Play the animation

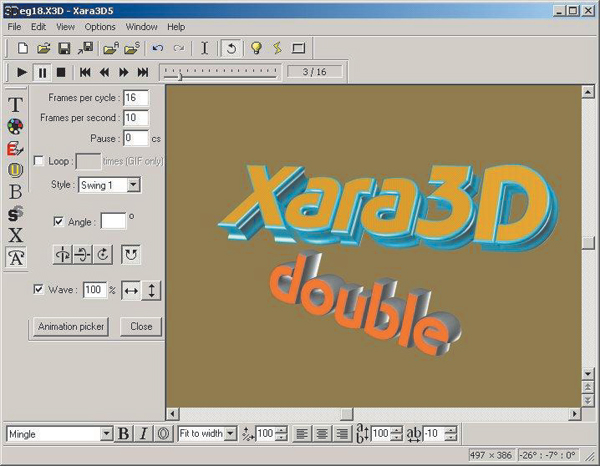(x=22, y=72)
